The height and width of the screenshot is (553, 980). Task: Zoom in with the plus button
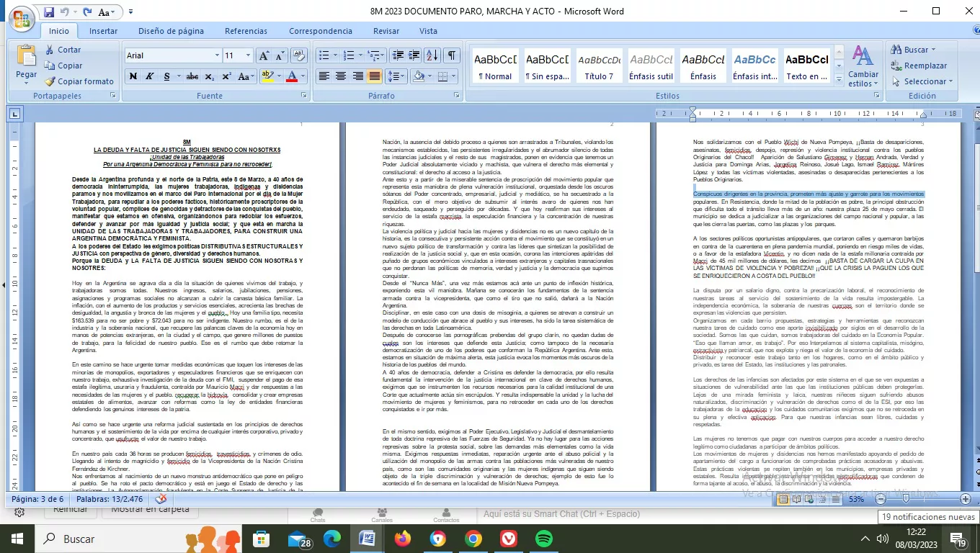pos(966,499)
